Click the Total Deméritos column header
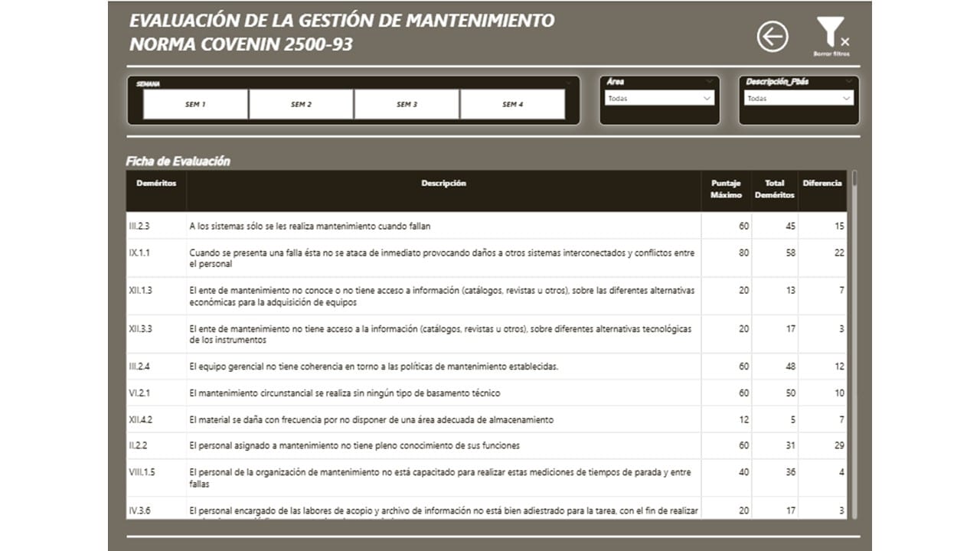Viewport: 980px width, 551px height. click(x=774, y=189)
